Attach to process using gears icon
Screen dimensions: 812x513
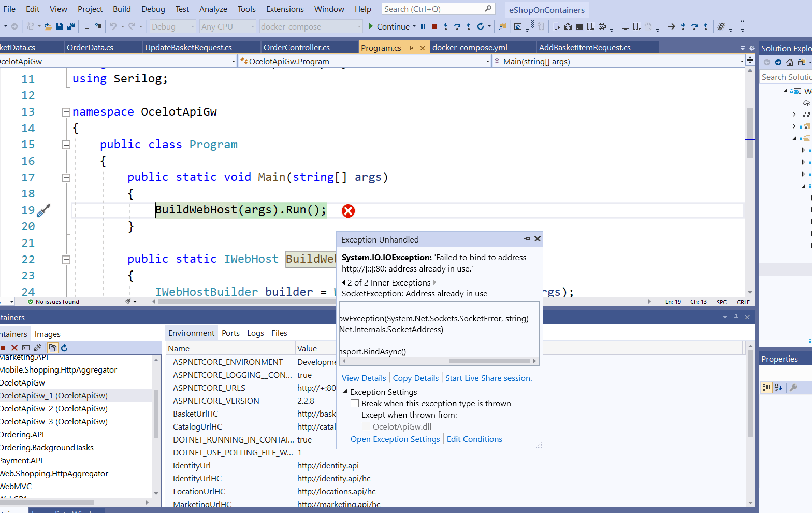click(x=37, y=348)
